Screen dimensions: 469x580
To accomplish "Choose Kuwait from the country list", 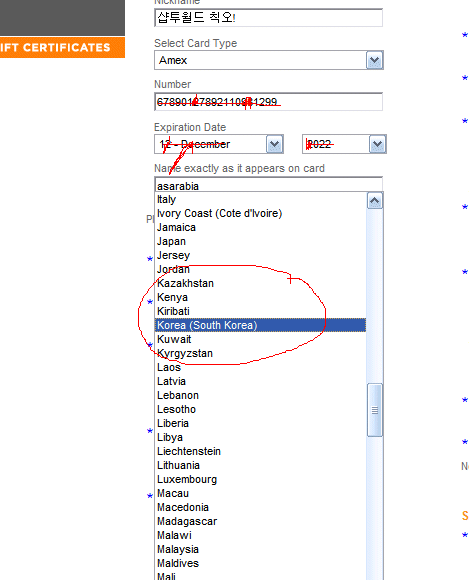I will 260,339.
